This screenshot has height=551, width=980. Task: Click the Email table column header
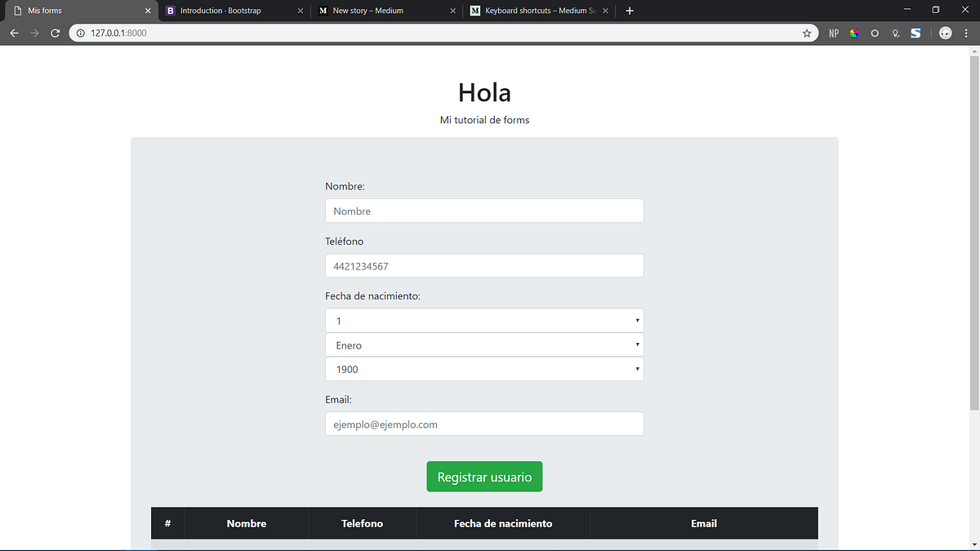pyautogui.click(x=704, y=523)
